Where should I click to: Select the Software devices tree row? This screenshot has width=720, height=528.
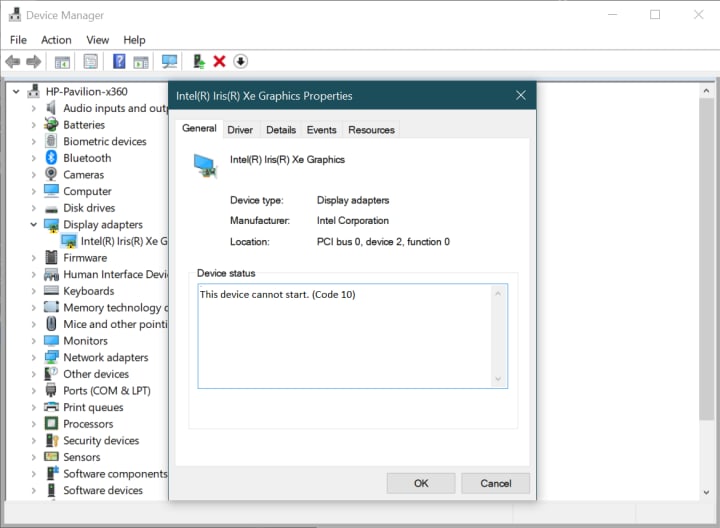[x=94, y=490]
